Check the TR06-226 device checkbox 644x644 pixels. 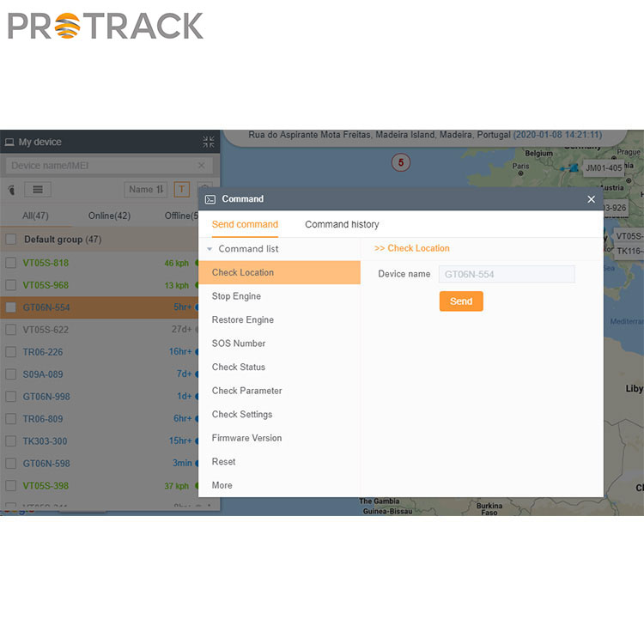pyautogui.click(x=11, y=352)
